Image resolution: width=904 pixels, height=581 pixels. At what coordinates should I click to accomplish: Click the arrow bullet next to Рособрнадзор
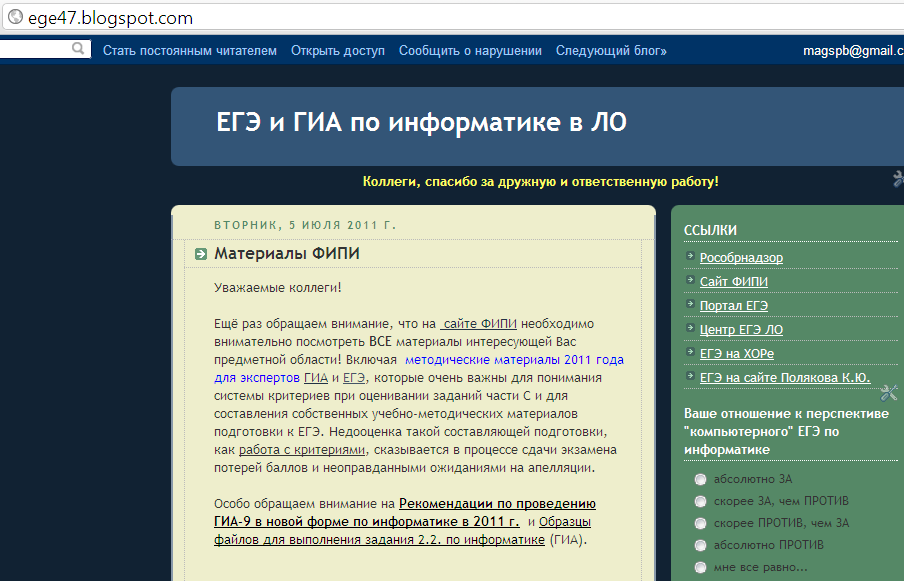coord(690,256)
